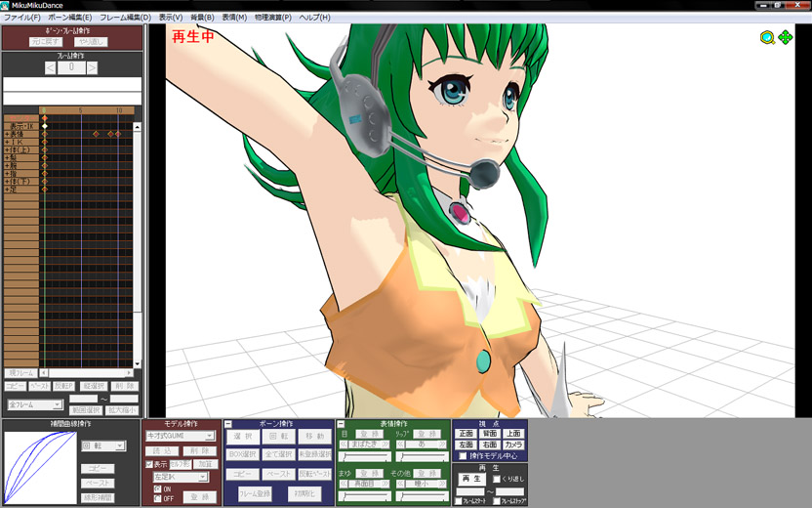Click 現フレーム button

click(x=21, y=373)
